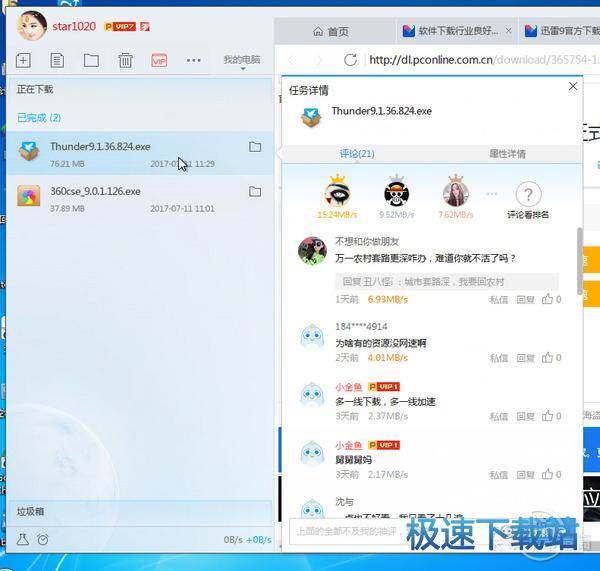Click the avatar of 不想和你做朋友

tap(312, 251)
